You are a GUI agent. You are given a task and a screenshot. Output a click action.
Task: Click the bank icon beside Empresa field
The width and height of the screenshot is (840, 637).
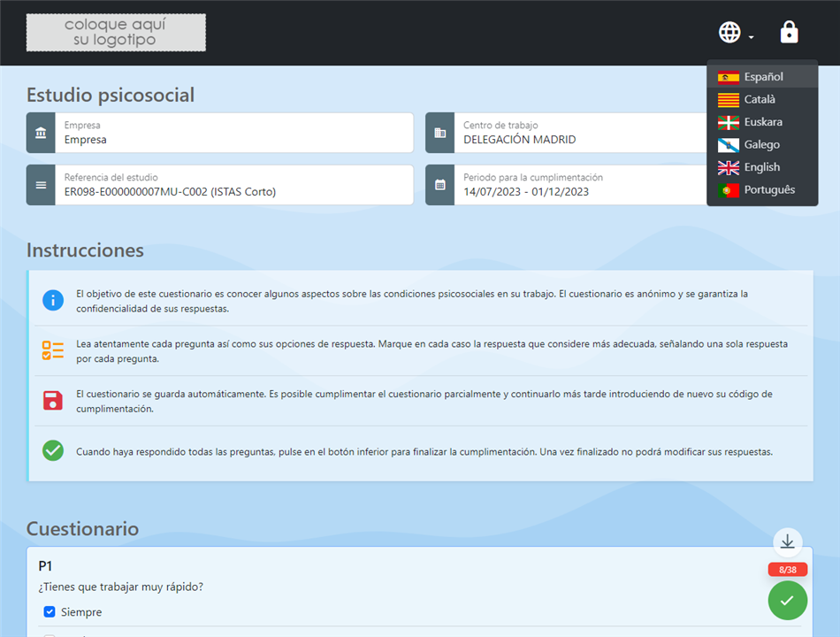(x=41, y=133)
